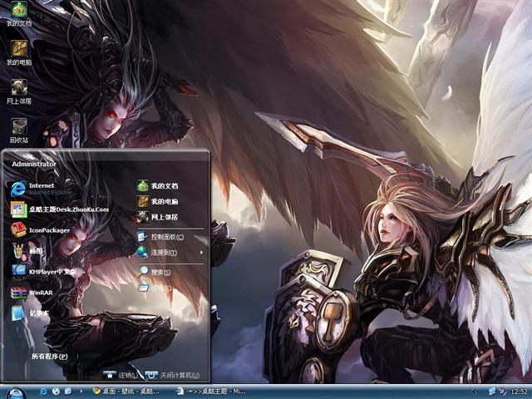
Task: Open 桌酷主题 Desk.ZhuoKu.Com start menu entry
Action: [x=59, y=209]
